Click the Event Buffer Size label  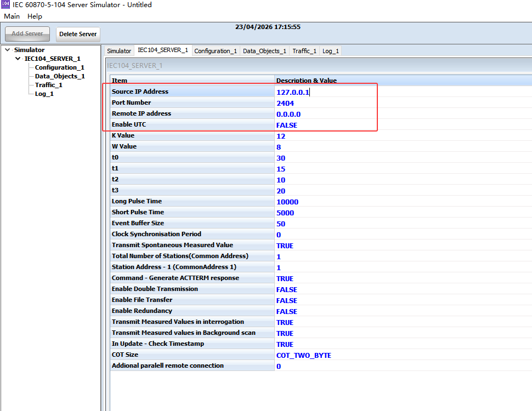tap(138, 223)
